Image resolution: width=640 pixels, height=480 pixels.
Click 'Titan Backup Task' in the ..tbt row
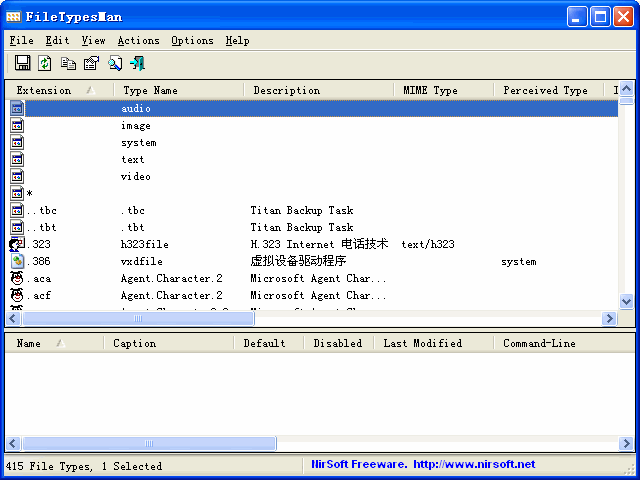click(302, 227)
